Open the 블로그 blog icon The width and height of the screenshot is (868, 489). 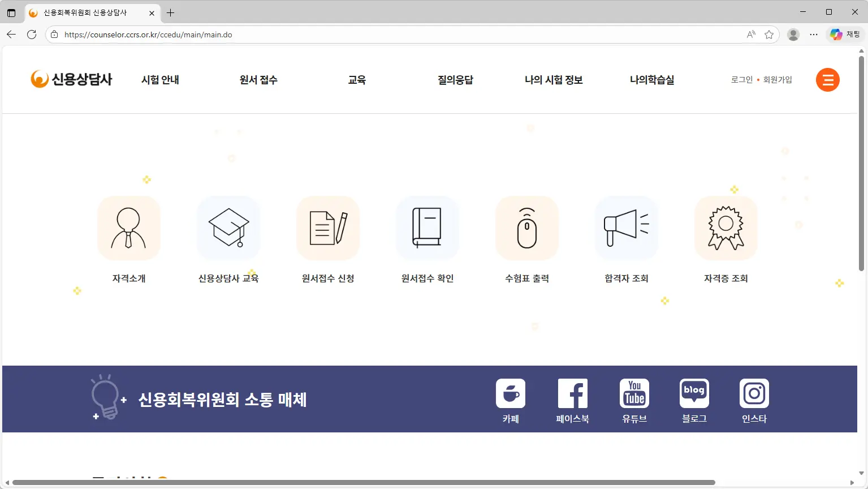(x=694, y=393)
